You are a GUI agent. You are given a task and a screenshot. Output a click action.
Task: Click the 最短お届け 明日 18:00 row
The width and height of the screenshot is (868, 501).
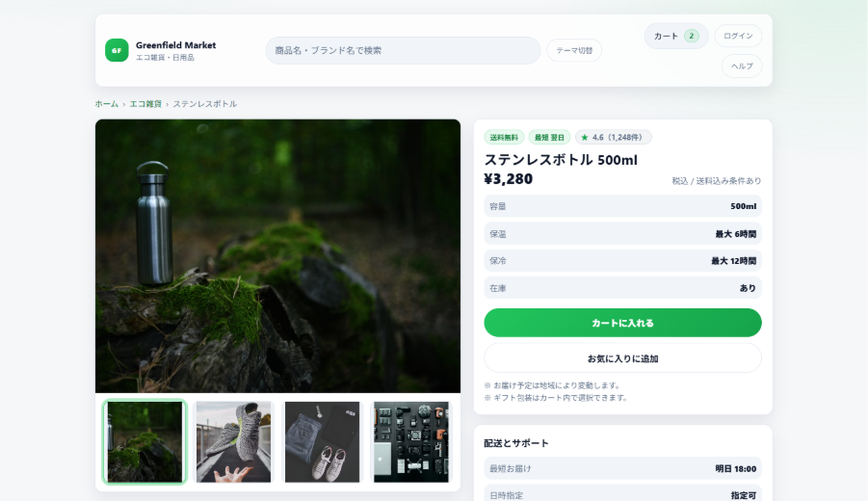(x=622, y=468)
